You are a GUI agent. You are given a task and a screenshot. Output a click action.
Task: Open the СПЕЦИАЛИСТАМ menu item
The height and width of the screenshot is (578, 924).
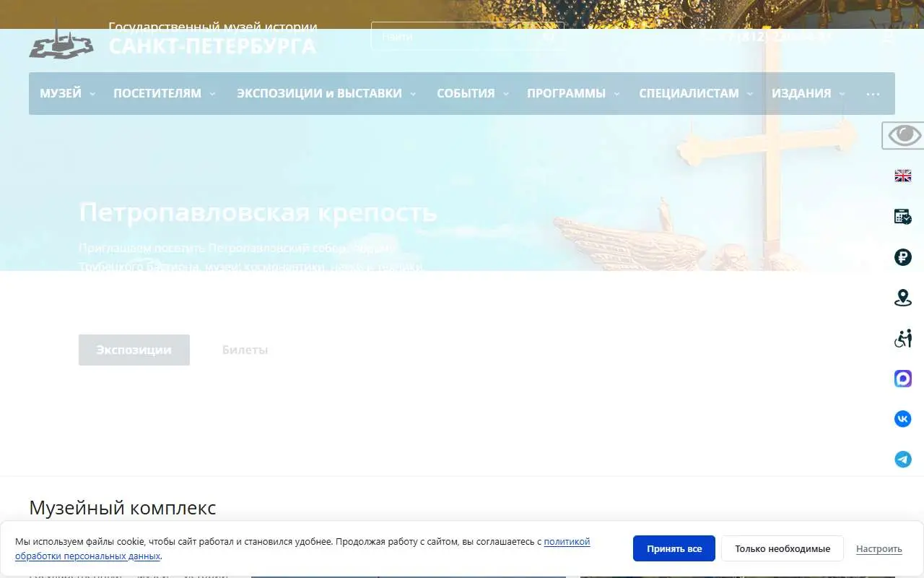point(689,93)
